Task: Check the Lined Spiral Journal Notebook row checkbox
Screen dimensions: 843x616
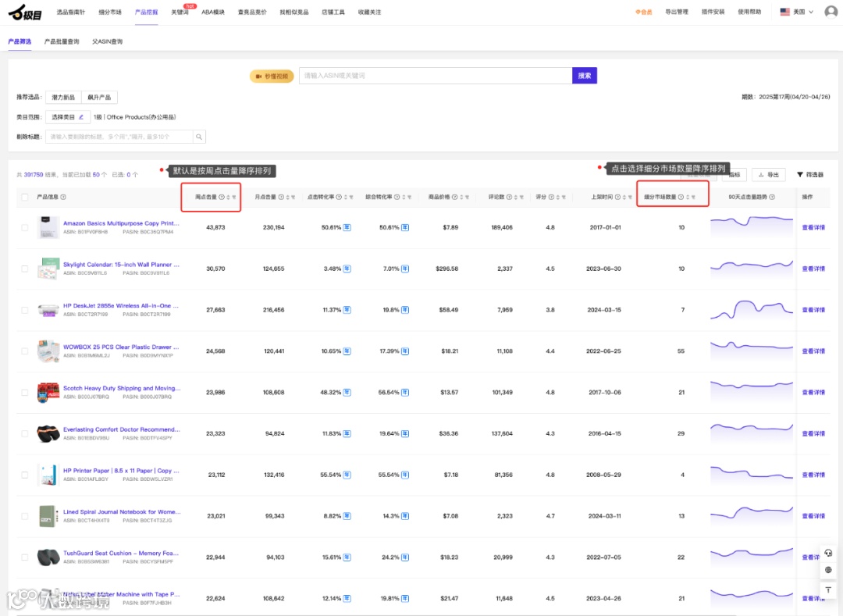Action: tap(25, 516)
